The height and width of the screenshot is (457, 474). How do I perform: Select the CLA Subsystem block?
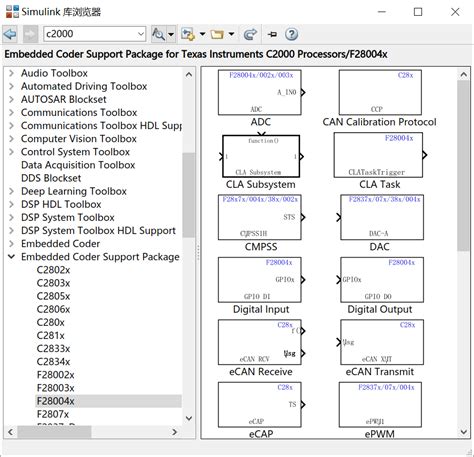261,156
